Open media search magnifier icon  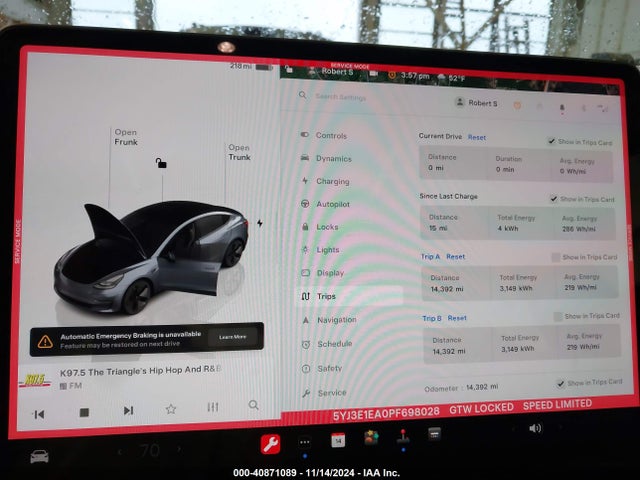[x=253, y=405]
